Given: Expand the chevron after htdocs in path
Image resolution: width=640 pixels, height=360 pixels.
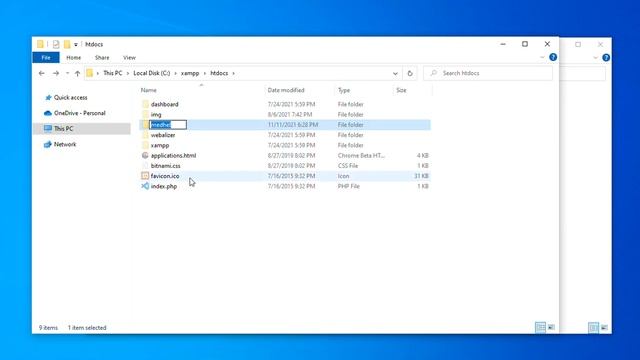Looking at the screenshot, I should [x=233, y=73].
